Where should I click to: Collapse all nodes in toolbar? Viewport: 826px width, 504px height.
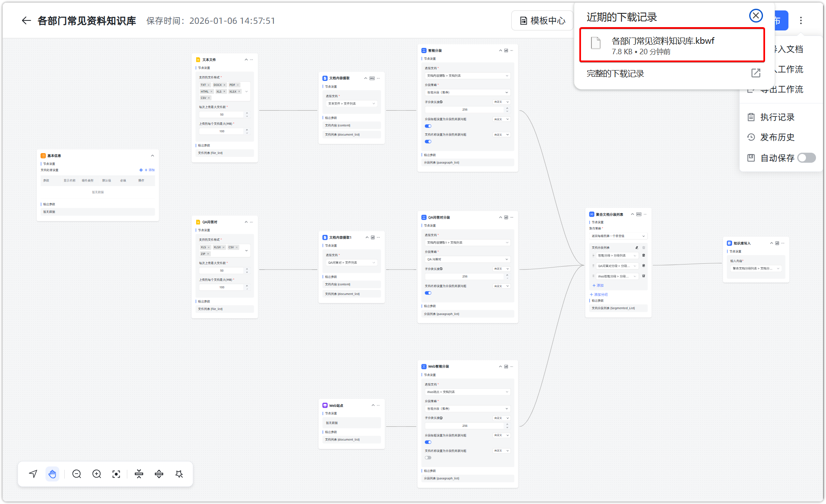(139, 474)
